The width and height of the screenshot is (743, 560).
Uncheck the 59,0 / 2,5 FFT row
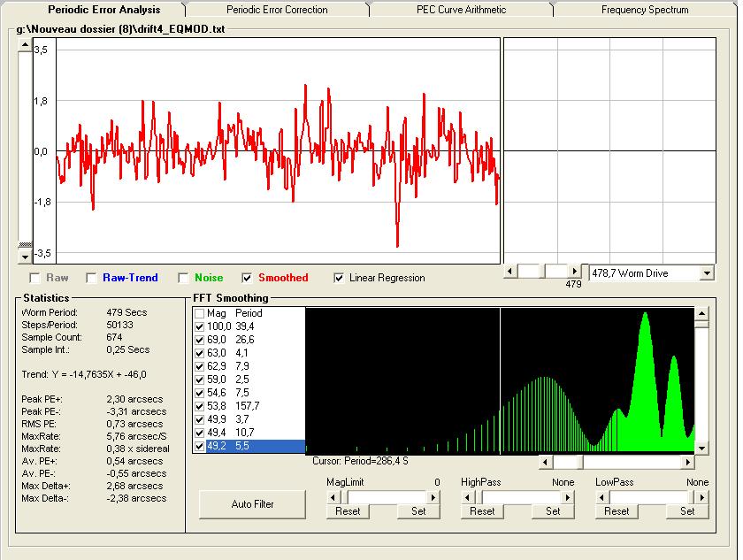coord(200,380)
